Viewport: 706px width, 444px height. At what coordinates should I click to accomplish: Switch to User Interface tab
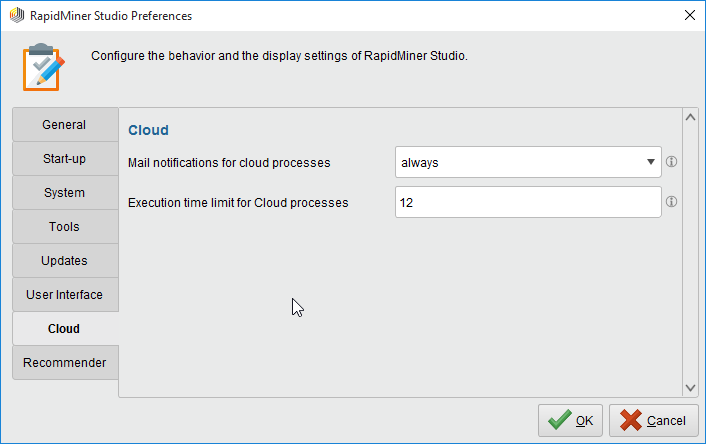pyautogui.click(x=65, y=295)
